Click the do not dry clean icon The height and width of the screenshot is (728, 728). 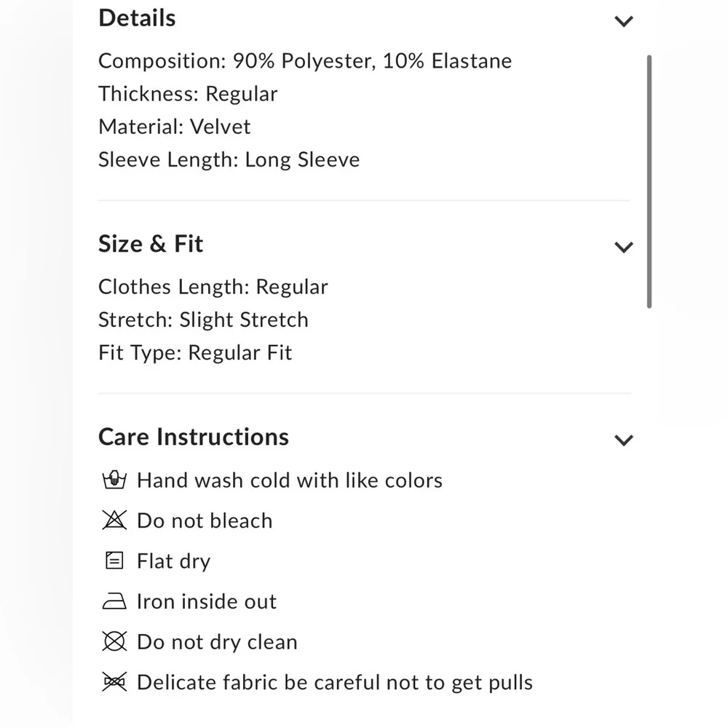[x=114, y=642]
